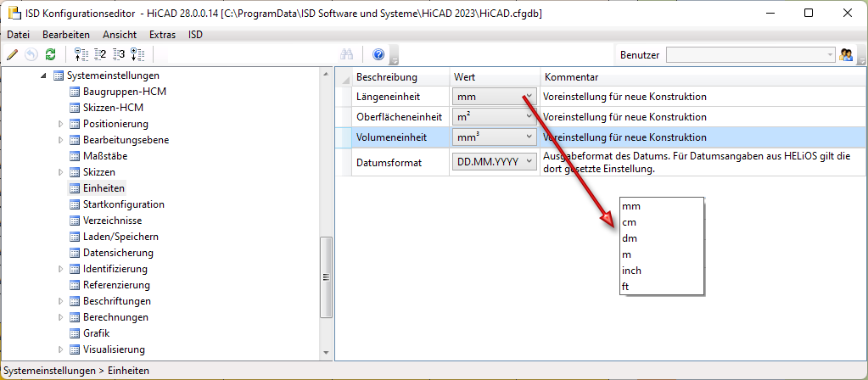Click the tree scrollbar thumb
Screen dimensions: 868x380
(x=326, y=277)
